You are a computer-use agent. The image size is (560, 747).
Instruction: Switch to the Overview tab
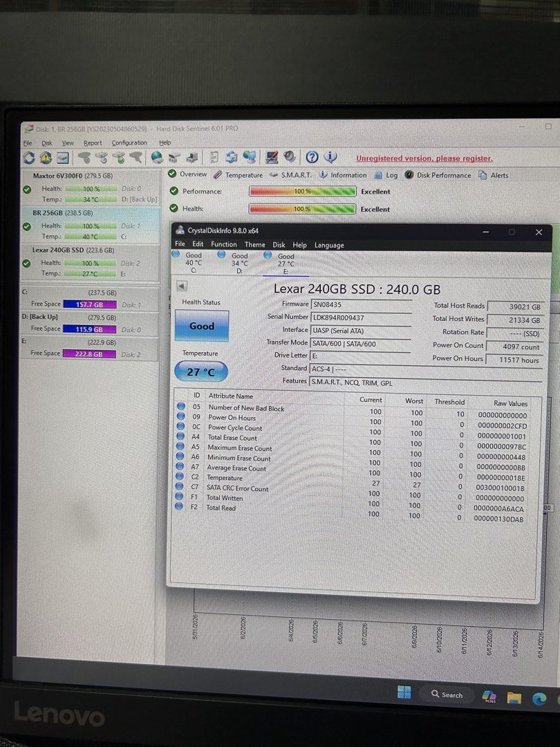(187, 174)
